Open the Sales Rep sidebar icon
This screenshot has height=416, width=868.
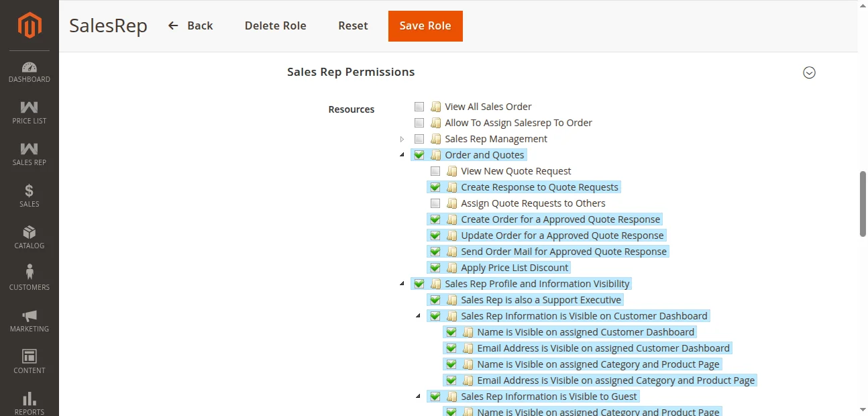[30, 150]
